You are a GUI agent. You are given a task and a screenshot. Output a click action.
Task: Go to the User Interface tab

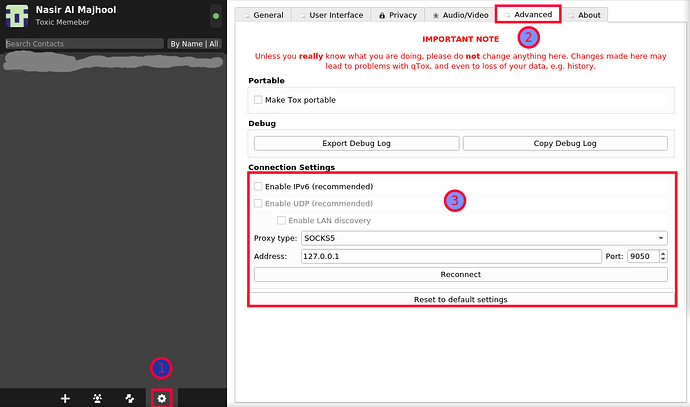(331, 15)
